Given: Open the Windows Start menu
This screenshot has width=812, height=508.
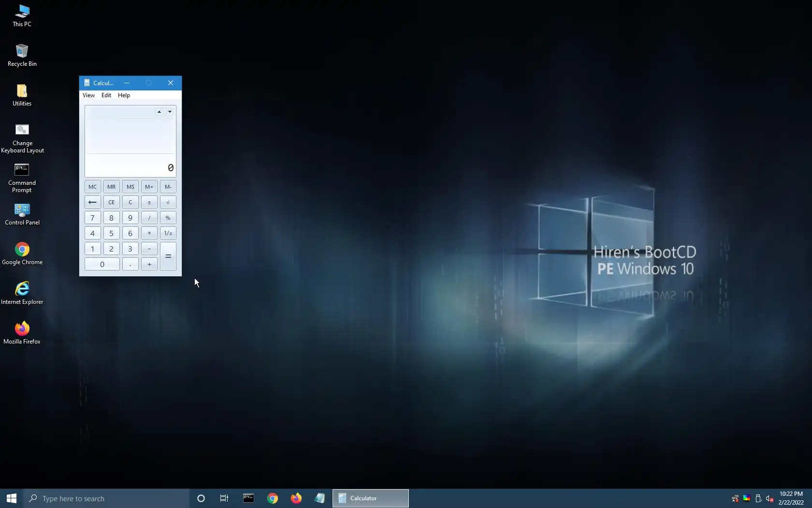Looking at the screenshot, I should coord(12,498).
